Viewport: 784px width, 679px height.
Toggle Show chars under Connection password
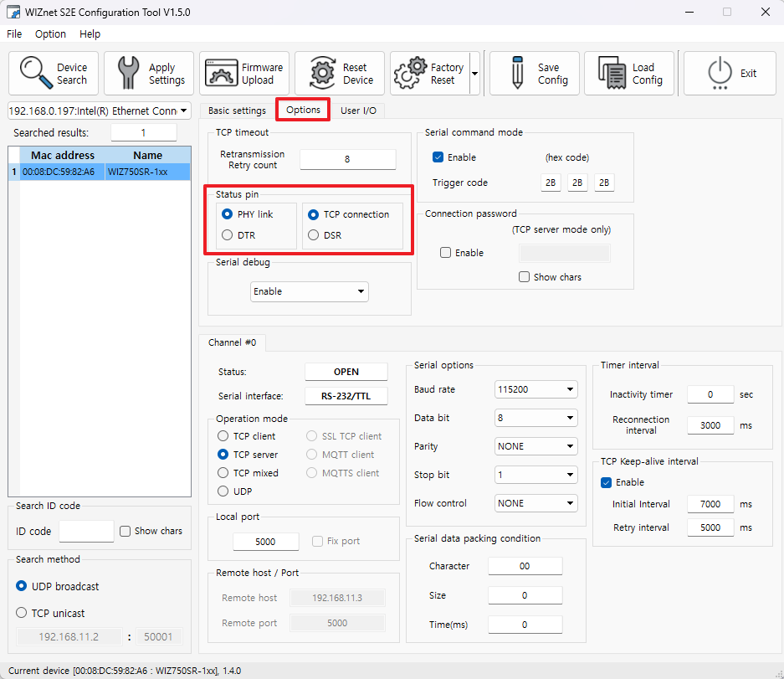tap(550, 276)
